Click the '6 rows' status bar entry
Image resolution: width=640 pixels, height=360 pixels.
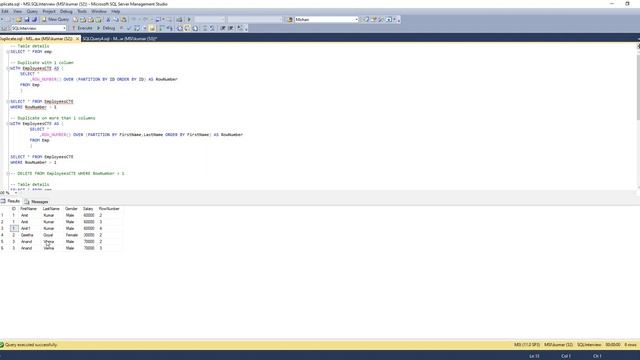point(630,345)
